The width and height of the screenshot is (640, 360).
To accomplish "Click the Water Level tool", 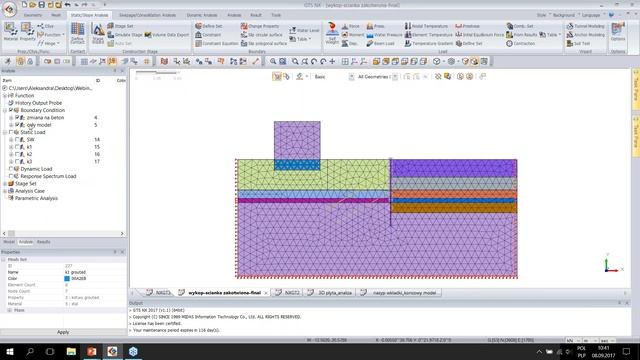I will 304,30.
